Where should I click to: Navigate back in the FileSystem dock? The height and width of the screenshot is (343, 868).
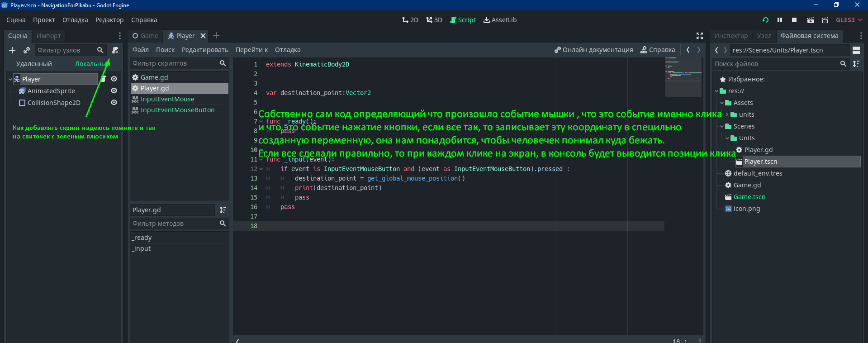tap(716, 50)
